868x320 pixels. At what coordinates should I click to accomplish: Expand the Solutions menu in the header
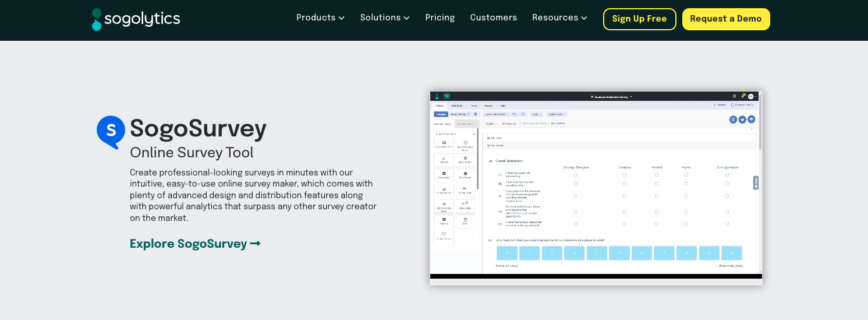(385, 17)
